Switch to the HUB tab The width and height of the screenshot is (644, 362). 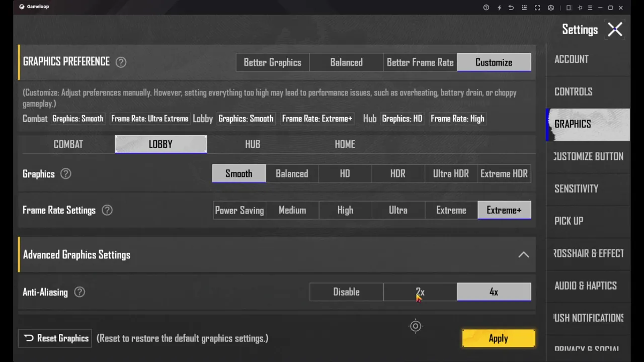click(x=253, y=144)
